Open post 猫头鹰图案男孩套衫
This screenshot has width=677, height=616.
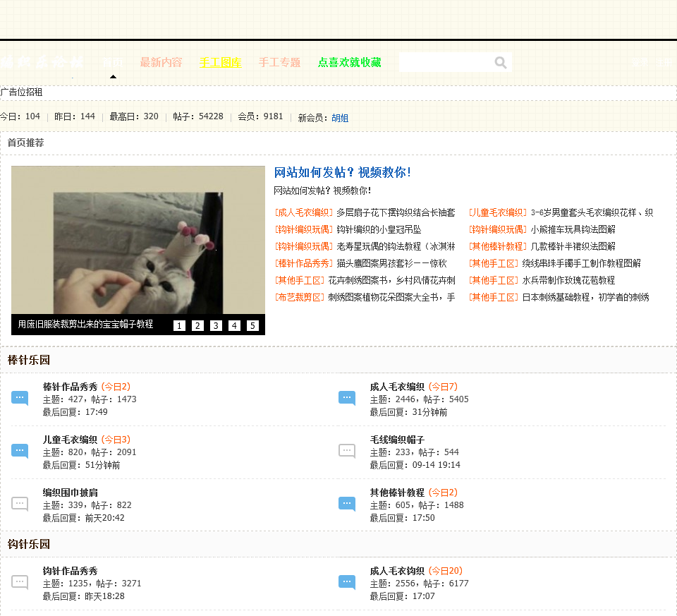pyautogui.click(x=391, y=263)
